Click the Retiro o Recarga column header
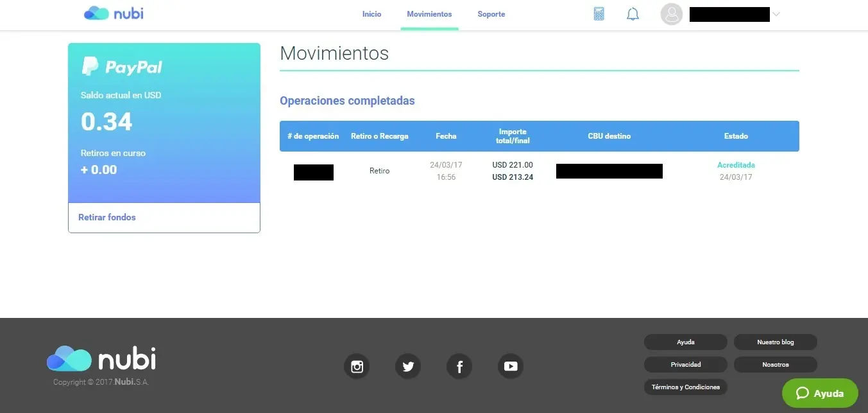The height and width of the screenshot is (413, 868). point(380,136)
